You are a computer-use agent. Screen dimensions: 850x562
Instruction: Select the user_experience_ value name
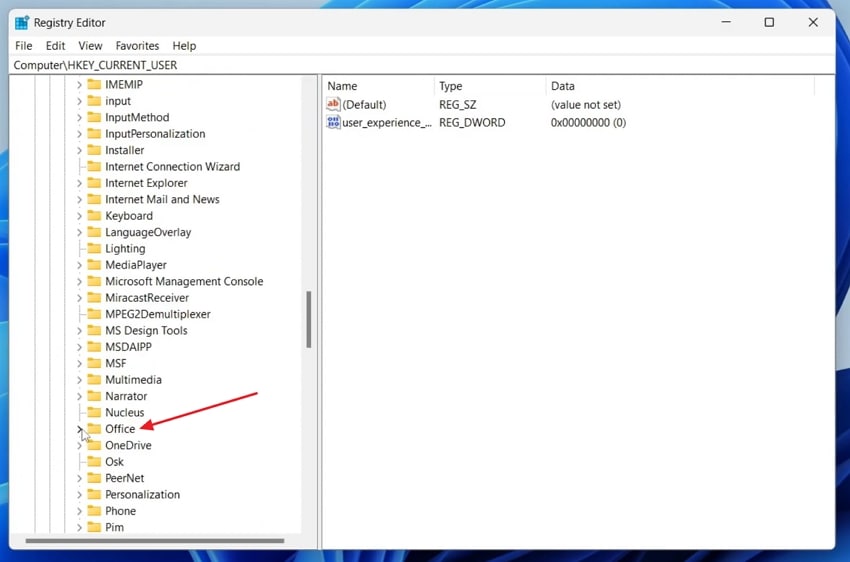pyautogui.click(x=387, y=122)
